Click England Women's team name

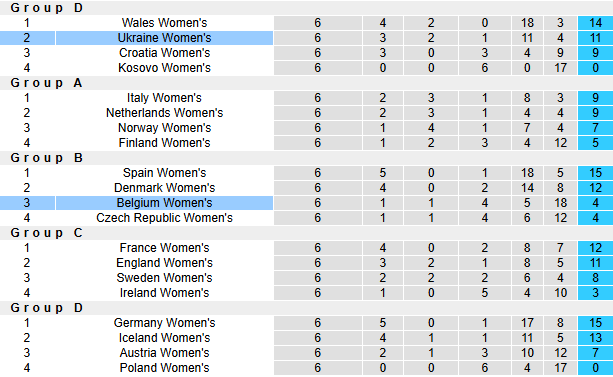click(x=164, y=263)
